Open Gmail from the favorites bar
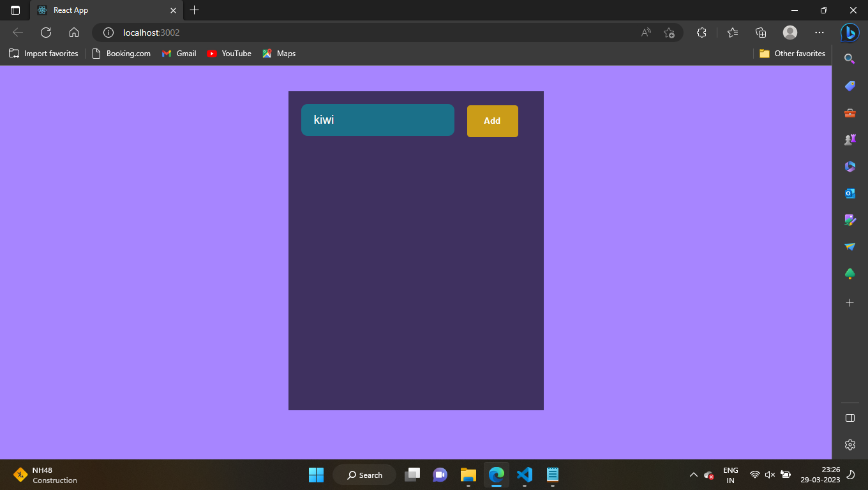The image size is (868, 490). click(179, 54)
